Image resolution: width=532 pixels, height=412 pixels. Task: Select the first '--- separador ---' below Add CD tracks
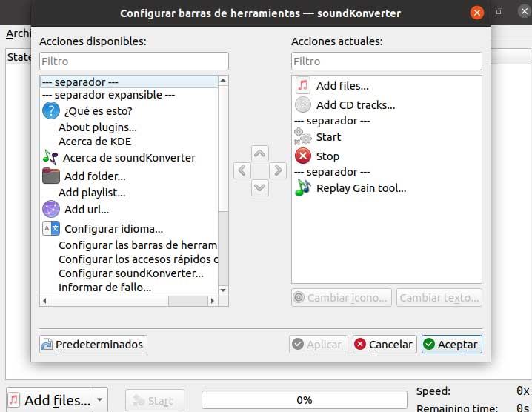[332, 121]
